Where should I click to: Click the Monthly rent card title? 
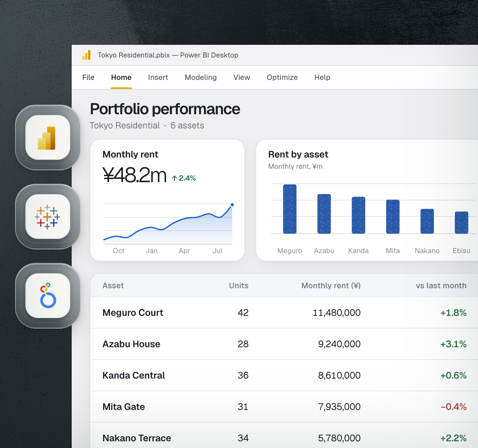pyautogui.click(x=130, y=155)
